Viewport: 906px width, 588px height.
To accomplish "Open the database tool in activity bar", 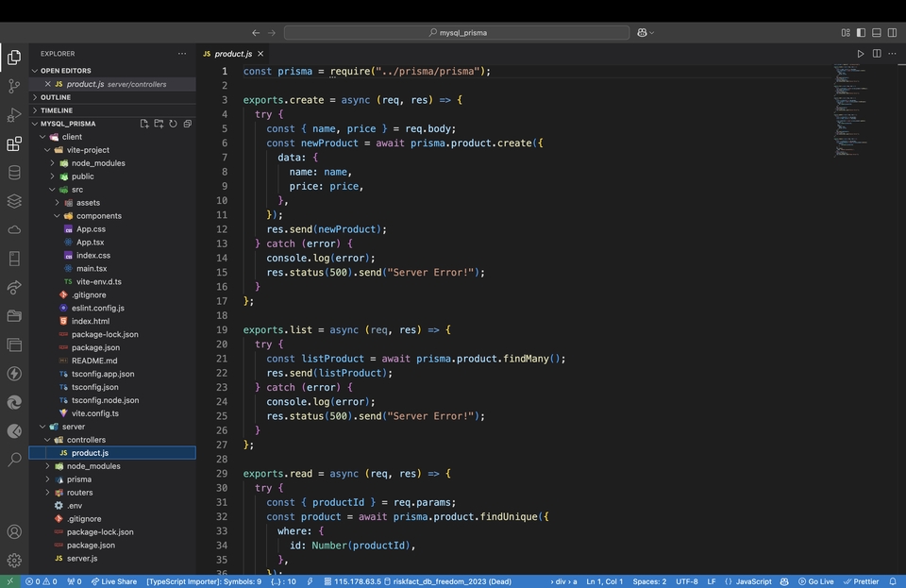I will [x=13, y=172].
